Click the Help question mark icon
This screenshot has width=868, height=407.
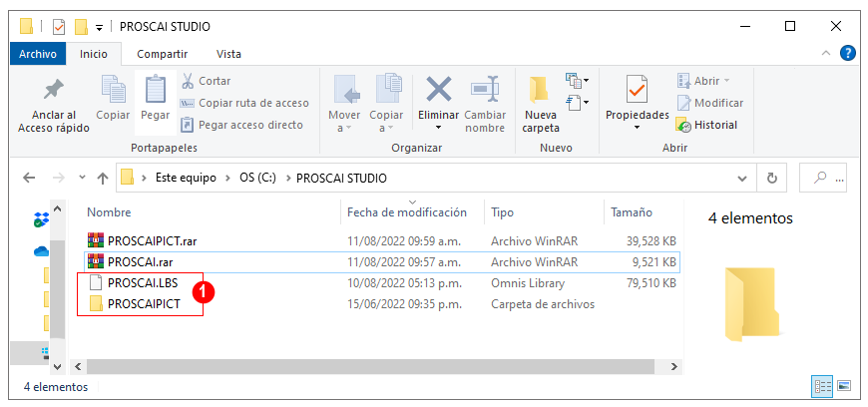click(x=847, y=53)
